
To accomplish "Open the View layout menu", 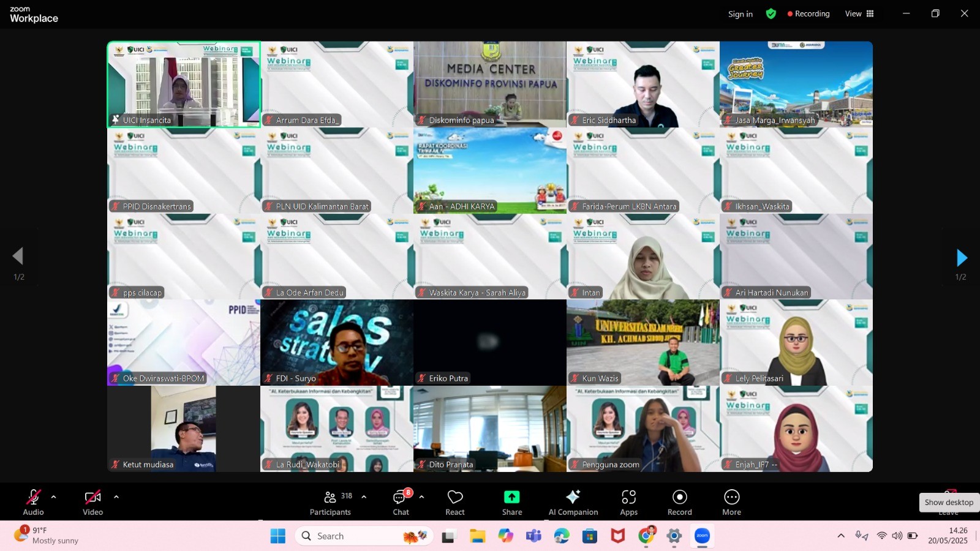I will point(859,13).
